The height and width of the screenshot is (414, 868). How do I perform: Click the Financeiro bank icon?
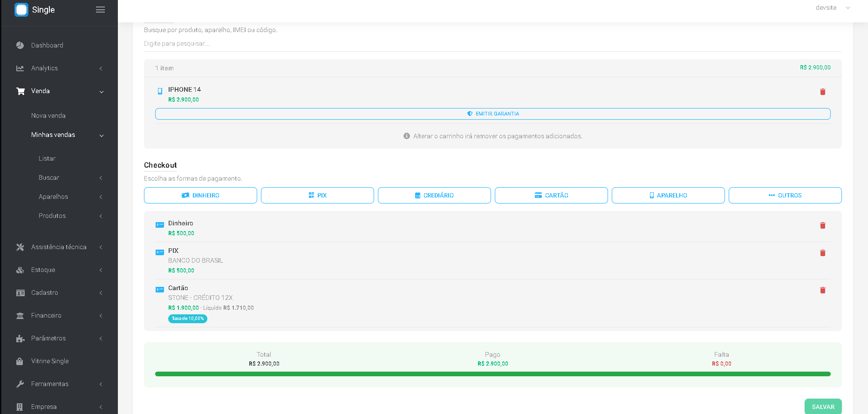pos(20,316)
